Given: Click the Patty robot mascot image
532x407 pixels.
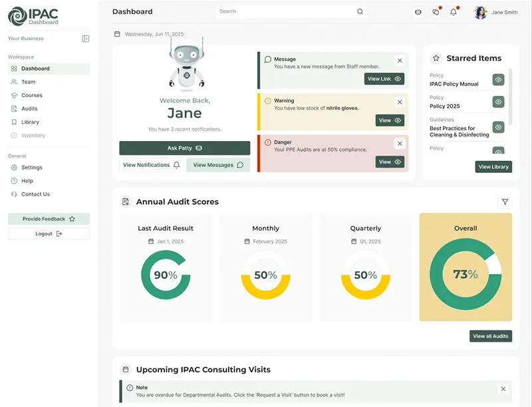Looking at the screenshot, I should pyautogui.click(x=187, y=65).
